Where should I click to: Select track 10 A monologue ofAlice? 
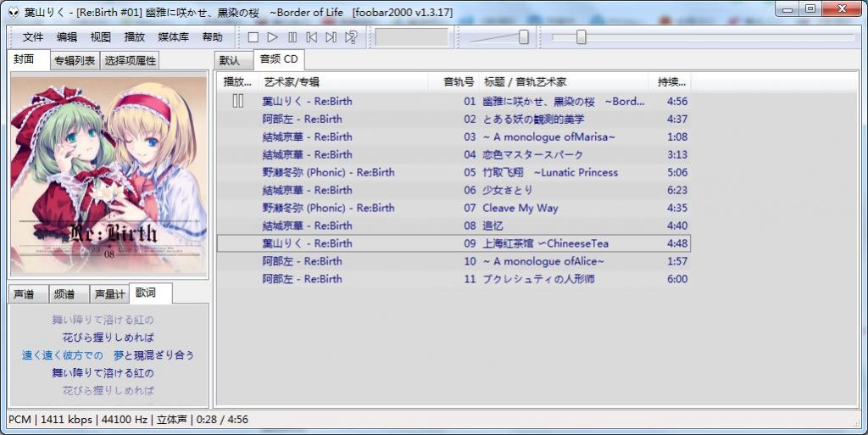453,260
